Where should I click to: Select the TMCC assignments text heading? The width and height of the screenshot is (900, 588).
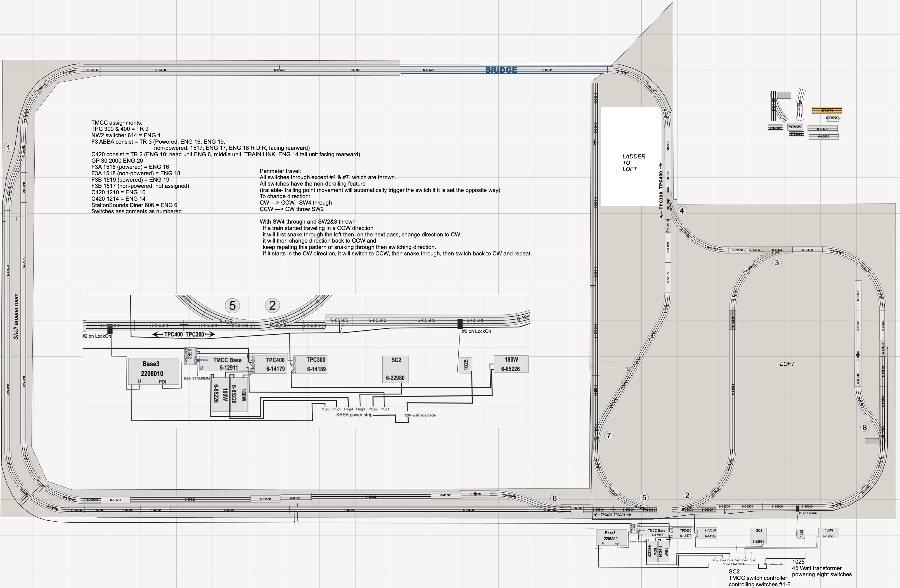117,123
